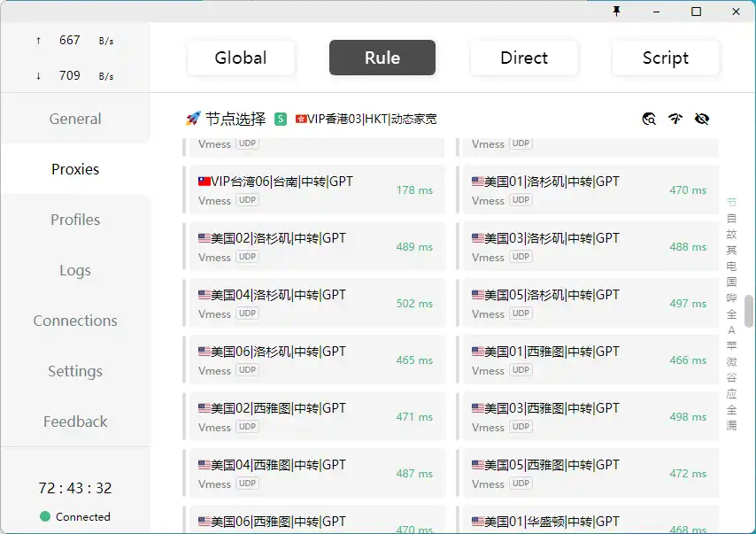
Task: Jump to group 其 in side index
Action: point(731,250)
